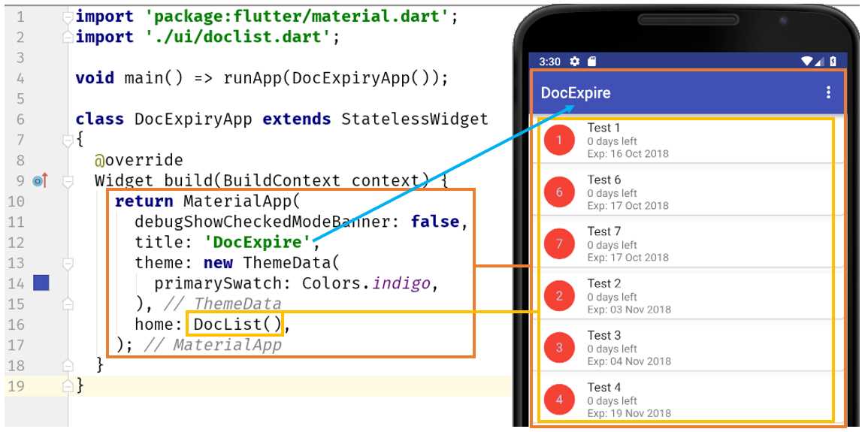The image size is (868, 432).
Task: Click 'ThemeData(' on line 13
Action: (x=290, y=263)
